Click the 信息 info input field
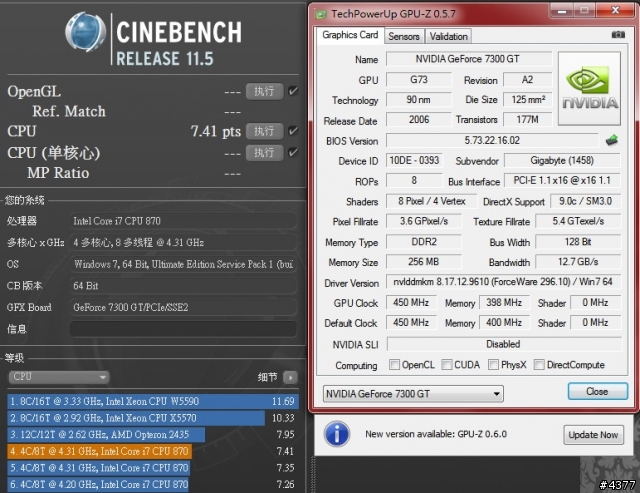Viewport: 640px width, 493px height. (183, 329)
